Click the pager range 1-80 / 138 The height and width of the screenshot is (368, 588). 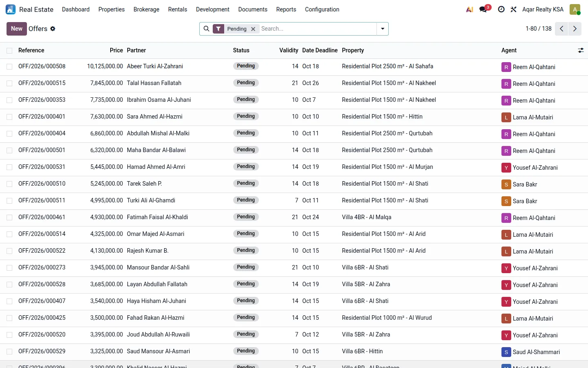538,29
